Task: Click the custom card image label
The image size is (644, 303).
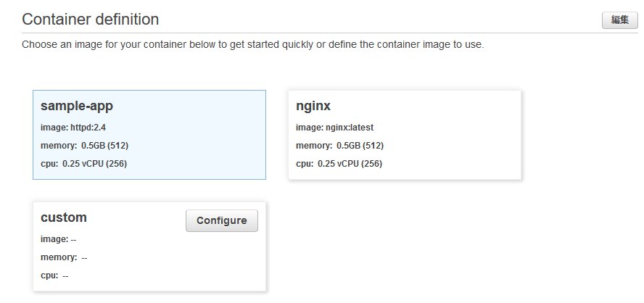Action: [54, 239]
